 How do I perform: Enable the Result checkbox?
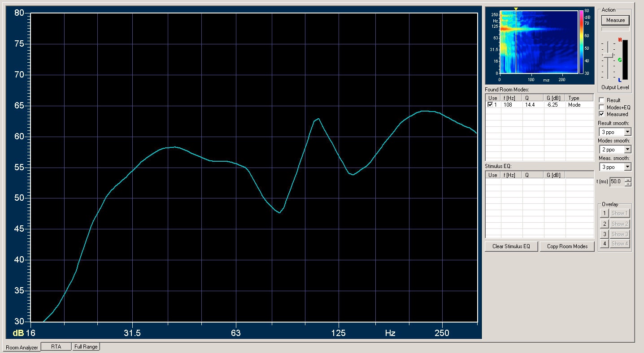pyautogui.click(x=602, y=100)
